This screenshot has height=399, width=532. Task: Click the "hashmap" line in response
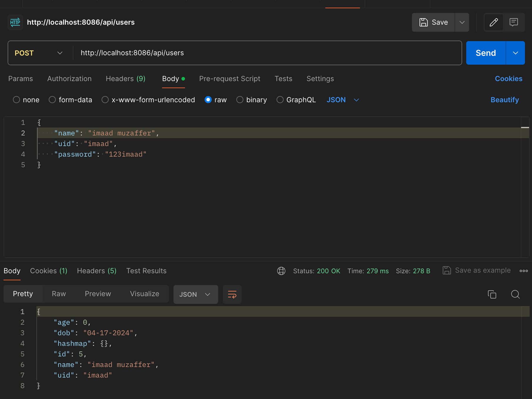[279, 343]
